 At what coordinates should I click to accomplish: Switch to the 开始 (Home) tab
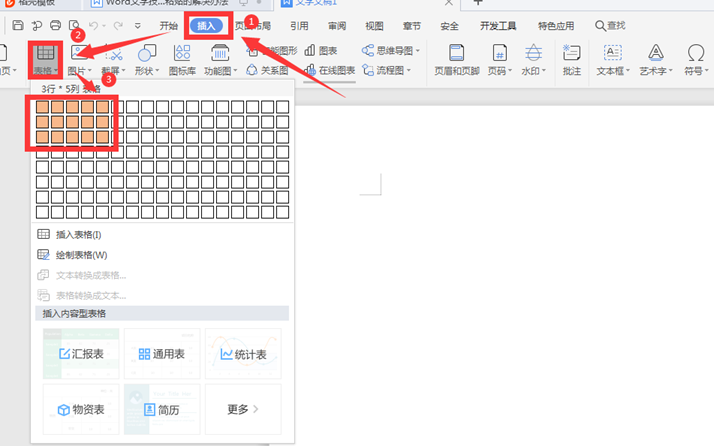(168, 26)
